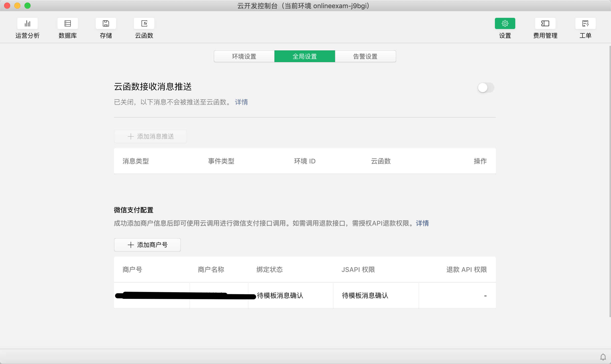611x364 pixels.
Task: Click the 添加商户号 button
Action: (x=147, y=245)
